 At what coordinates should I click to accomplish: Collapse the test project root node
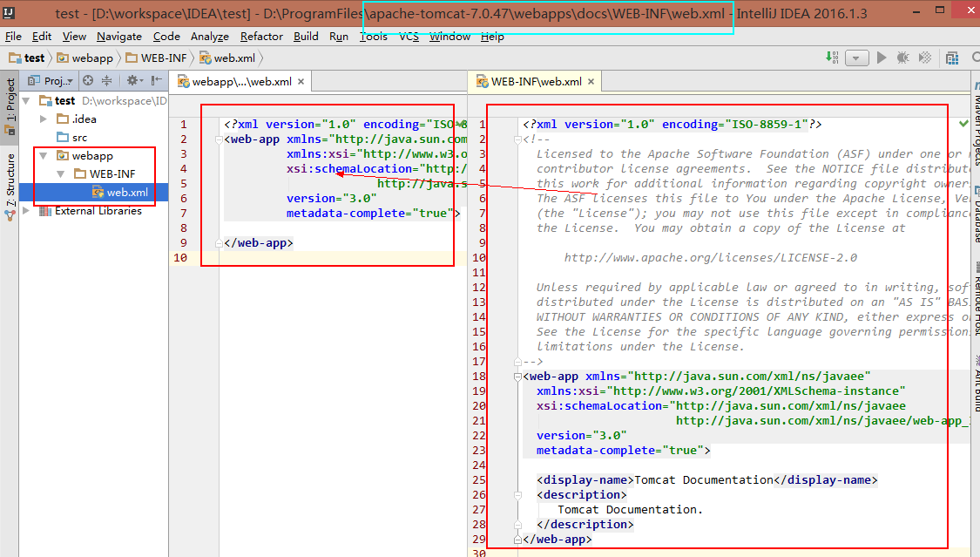(x=26, y=100)
